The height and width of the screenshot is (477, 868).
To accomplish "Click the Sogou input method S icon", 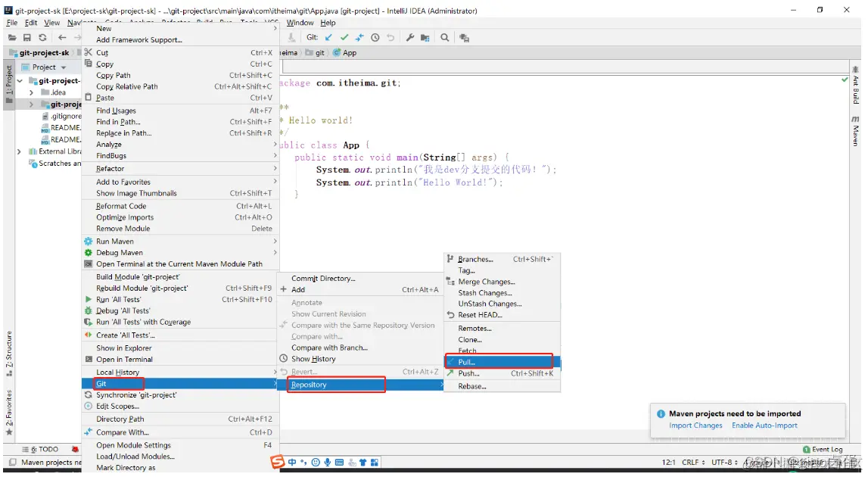I will [277, 462].
